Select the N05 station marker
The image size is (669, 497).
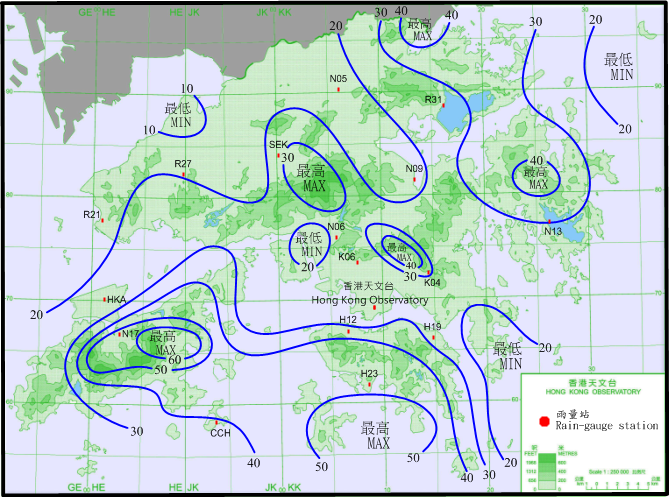339,90
